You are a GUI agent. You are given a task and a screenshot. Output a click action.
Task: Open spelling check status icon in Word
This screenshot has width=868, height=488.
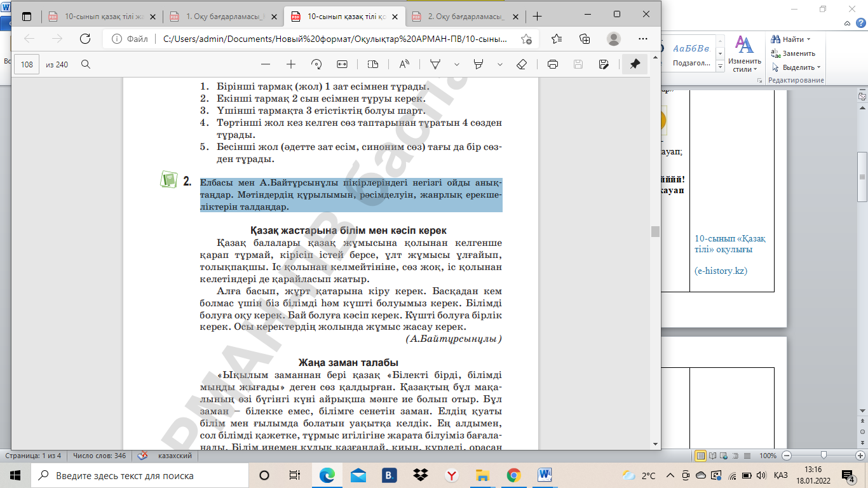click(144, 456)
